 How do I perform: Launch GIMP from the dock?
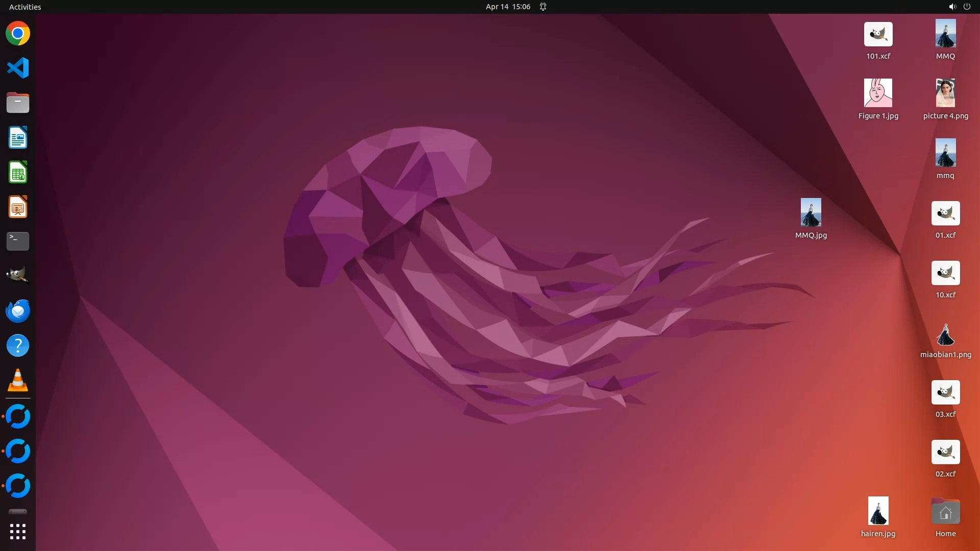click(x=18, y=275)
